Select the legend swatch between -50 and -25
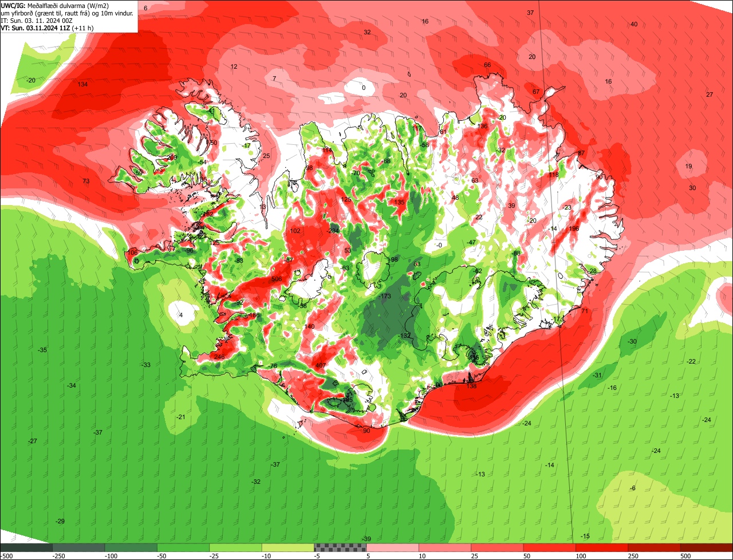Viewport: 733px width, 560px height. (x=183, y=547)
